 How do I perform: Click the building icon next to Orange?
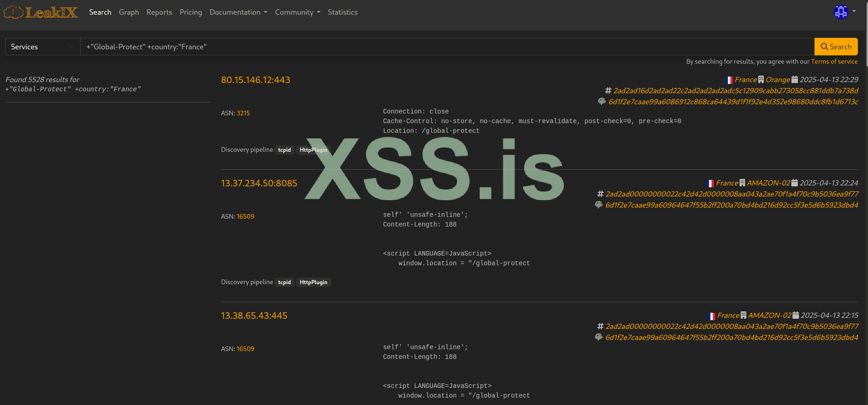coord(761,79)
